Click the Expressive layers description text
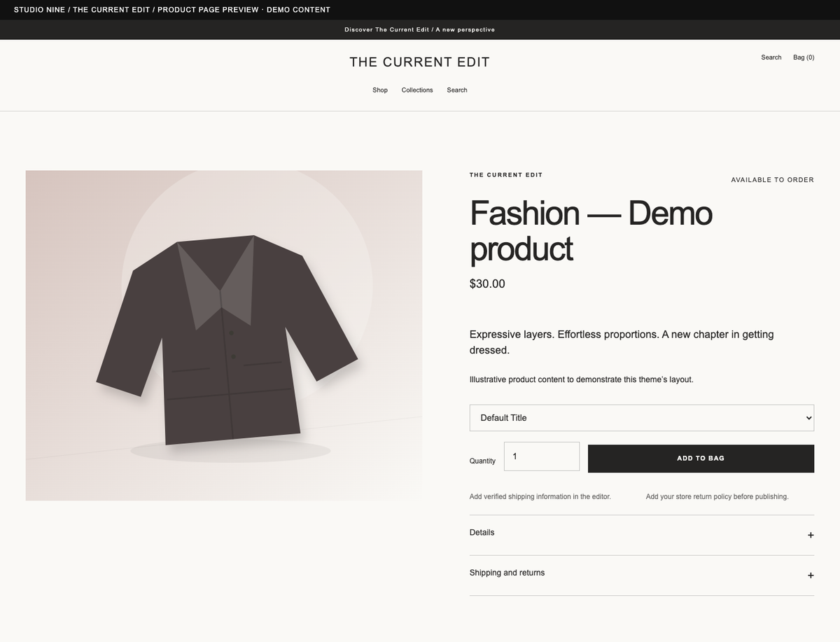The image size is (840, 642). 622,342
